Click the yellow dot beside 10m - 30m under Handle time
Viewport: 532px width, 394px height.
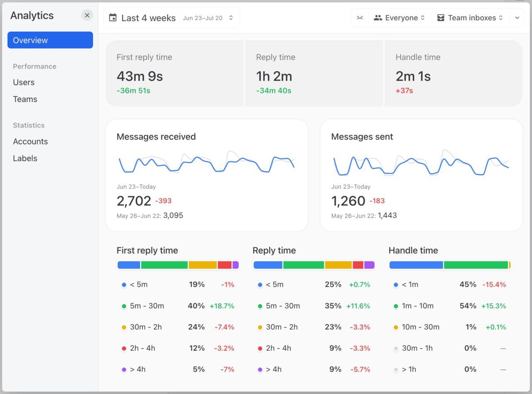396,327
